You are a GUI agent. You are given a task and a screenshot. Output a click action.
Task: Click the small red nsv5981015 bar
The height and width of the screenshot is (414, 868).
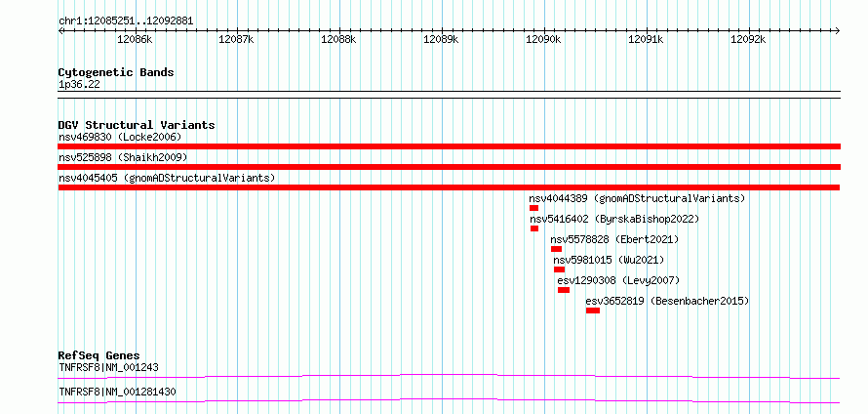tap(559, 269)
